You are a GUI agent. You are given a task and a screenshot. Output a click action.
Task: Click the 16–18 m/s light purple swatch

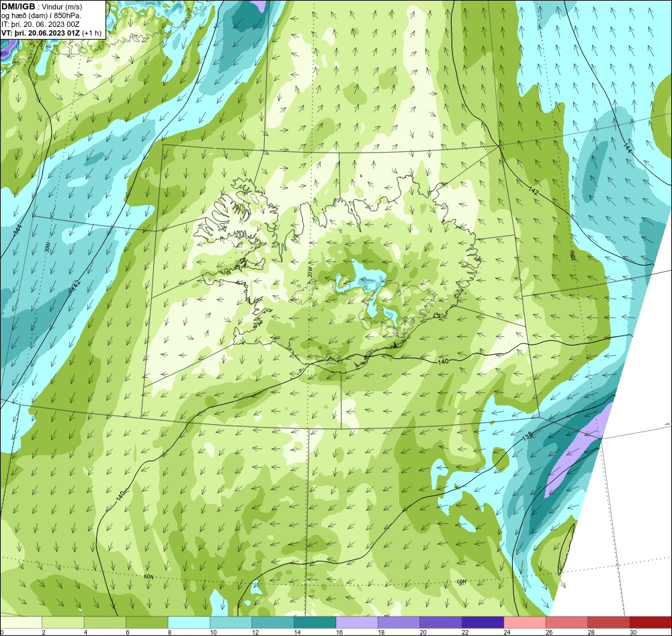357,623
